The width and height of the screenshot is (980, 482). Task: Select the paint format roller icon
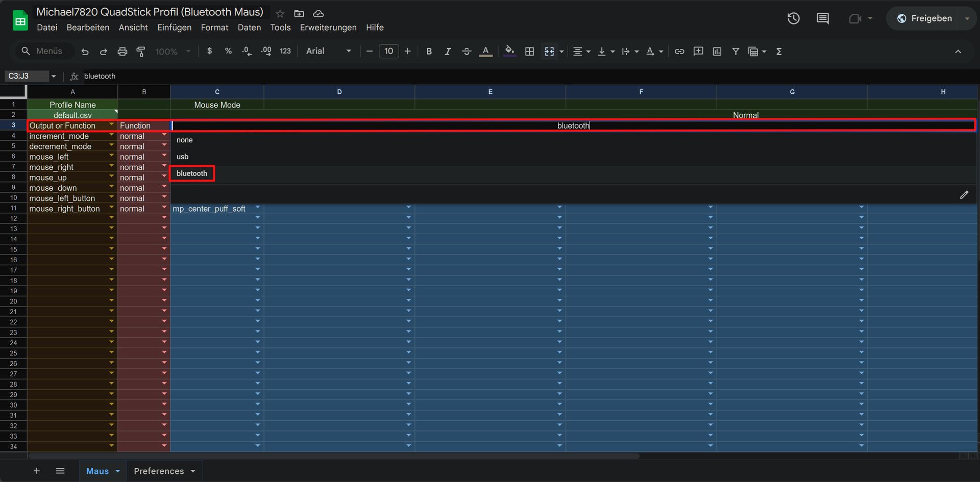click(141, 52)
